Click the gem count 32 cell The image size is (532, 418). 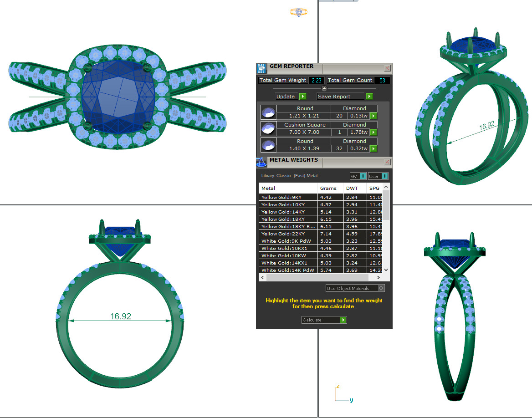[339, 148]
